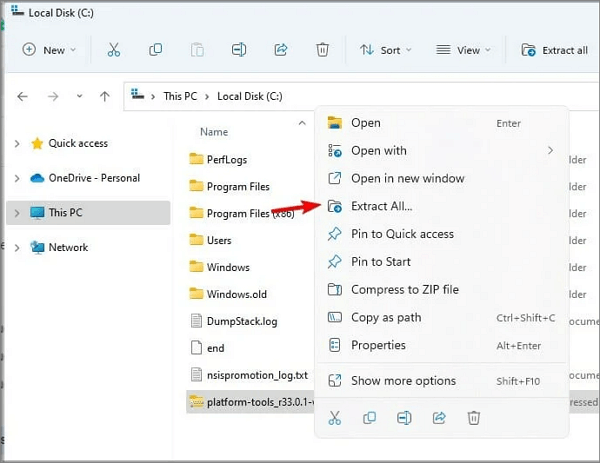Click the nsispromotion_log.txt document icon

pyautogui.click(x=196, y=375)
